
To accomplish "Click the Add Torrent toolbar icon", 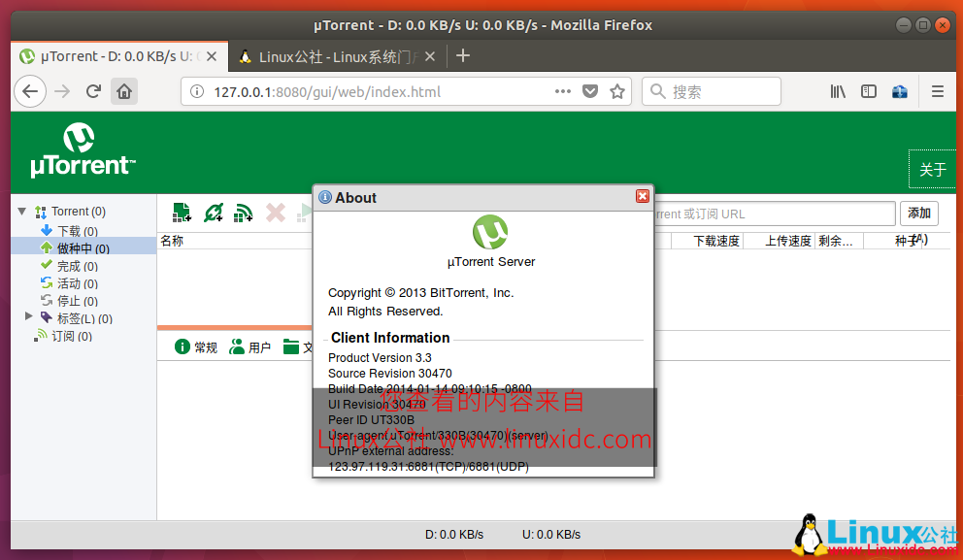I will coord(182,213).
